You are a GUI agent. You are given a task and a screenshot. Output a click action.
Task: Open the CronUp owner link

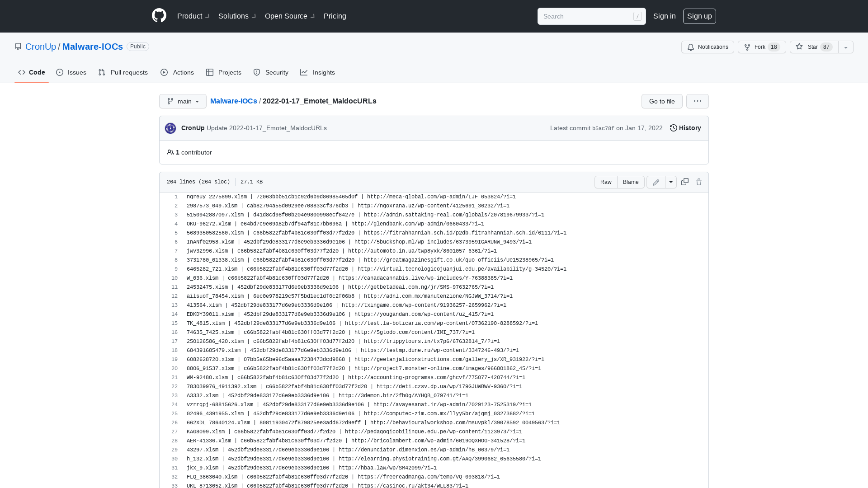pyautogui.click(x=41, y=47)
